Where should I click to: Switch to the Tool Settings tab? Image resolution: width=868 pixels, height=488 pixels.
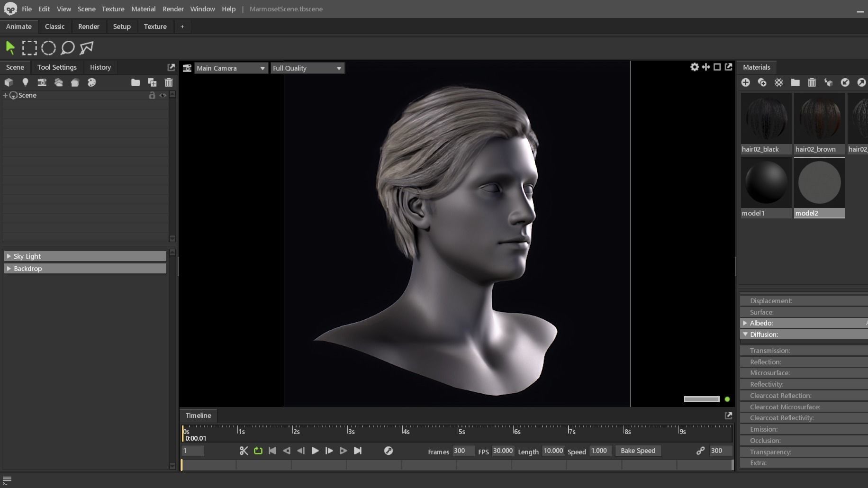pyautogui.click(x=57, y=67)
